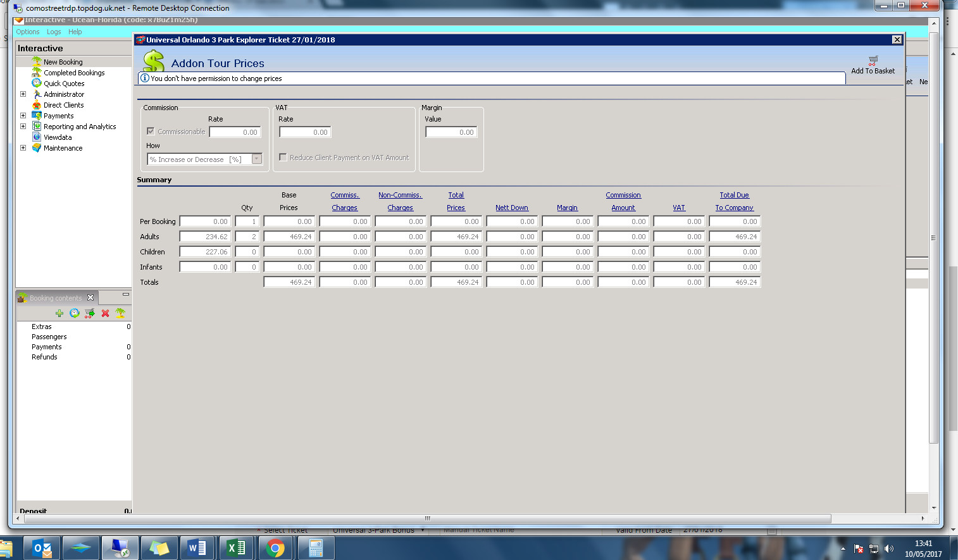Click the Adults Qty field
Image resolution: width=958 pixels, height=560 pixels.
tap(247, 237)
